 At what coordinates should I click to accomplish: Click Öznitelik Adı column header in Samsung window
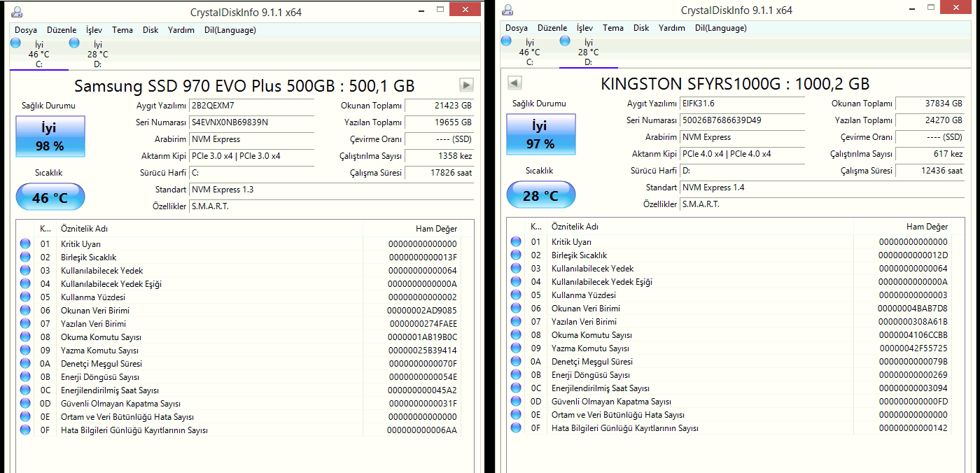210,229
